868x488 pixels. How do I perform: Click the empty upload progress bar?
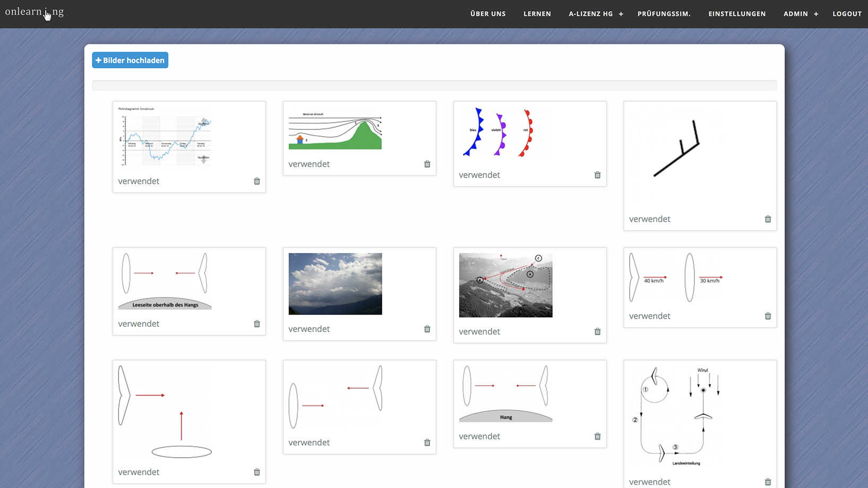[x=434, y=85]
